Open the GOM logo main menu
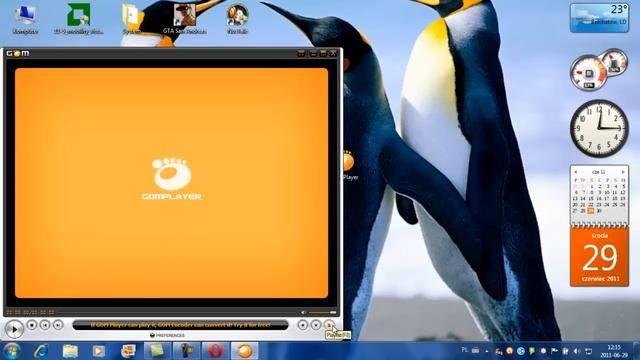 18,53
